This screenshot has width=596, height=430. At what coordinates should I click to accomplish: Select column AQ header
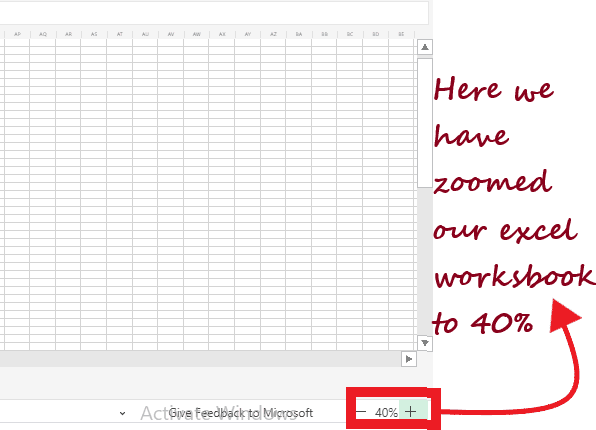(43, 34)
